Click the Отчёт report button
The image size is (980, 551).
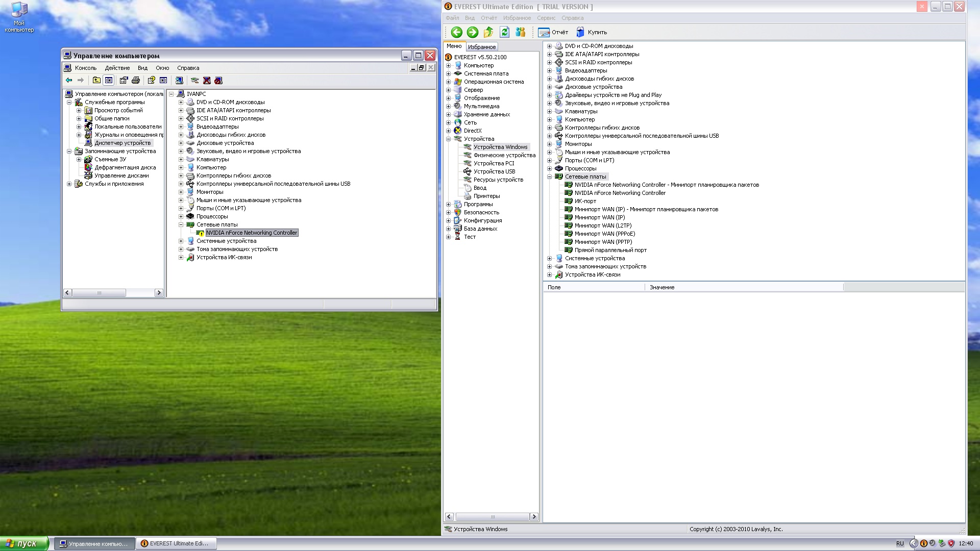tap(553, 32)
